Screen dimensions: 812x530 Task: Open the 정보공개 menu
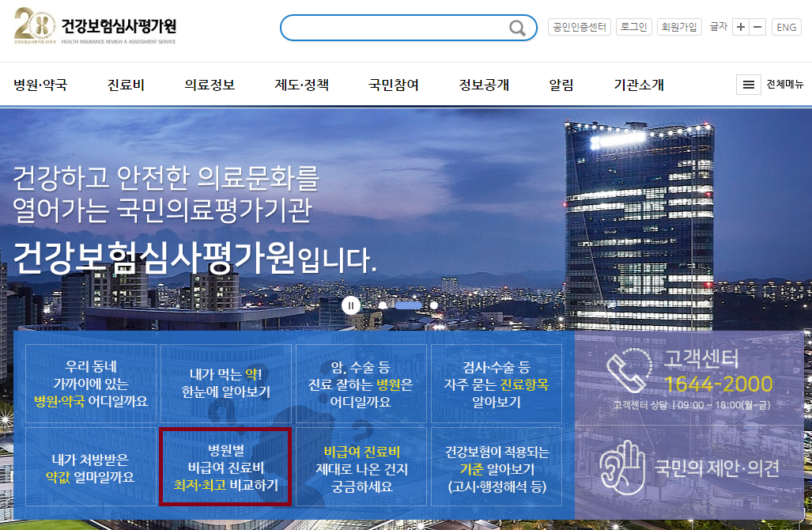coord(484,85)
